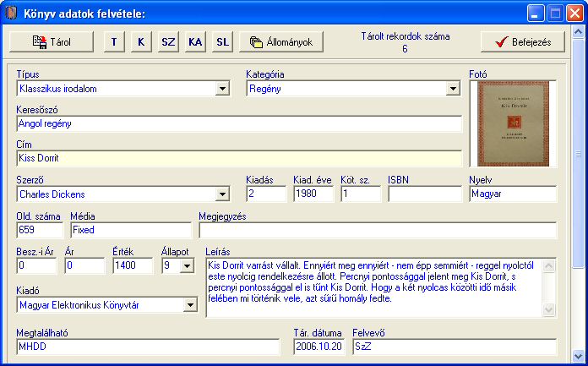The height and width of the screenshot is (366, 588).
Task: Click the K toolbar button
Action: [x=141, y=41]
